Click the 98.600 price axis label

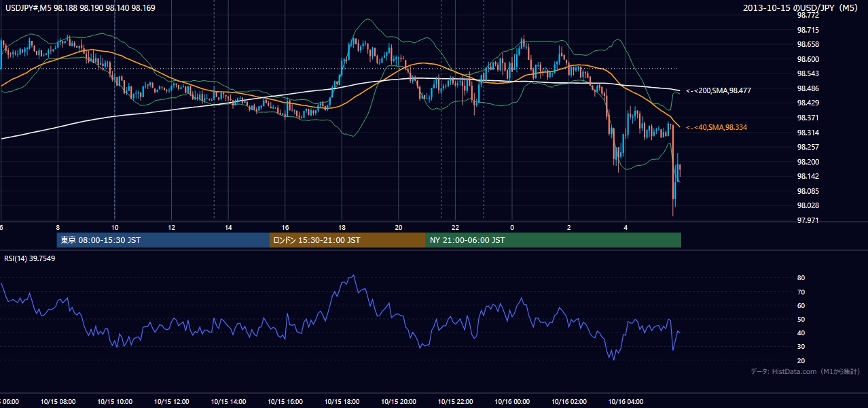pos(807,59)
